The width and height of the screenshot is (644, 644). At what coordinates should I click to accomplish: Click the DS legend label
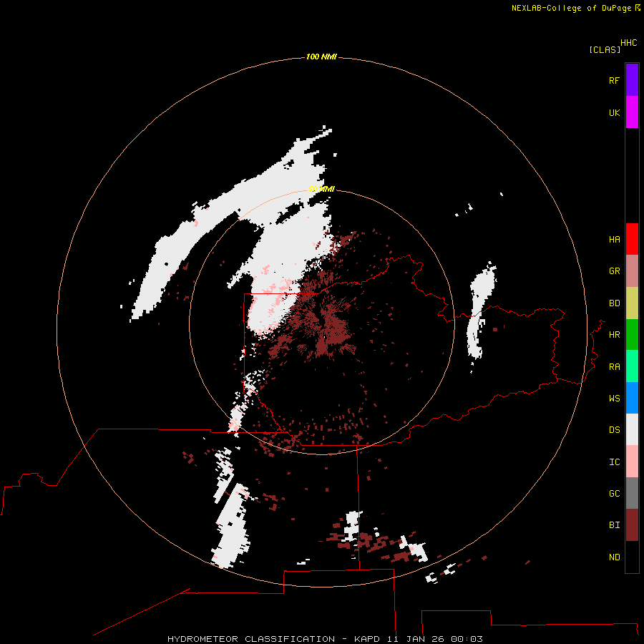615,430
